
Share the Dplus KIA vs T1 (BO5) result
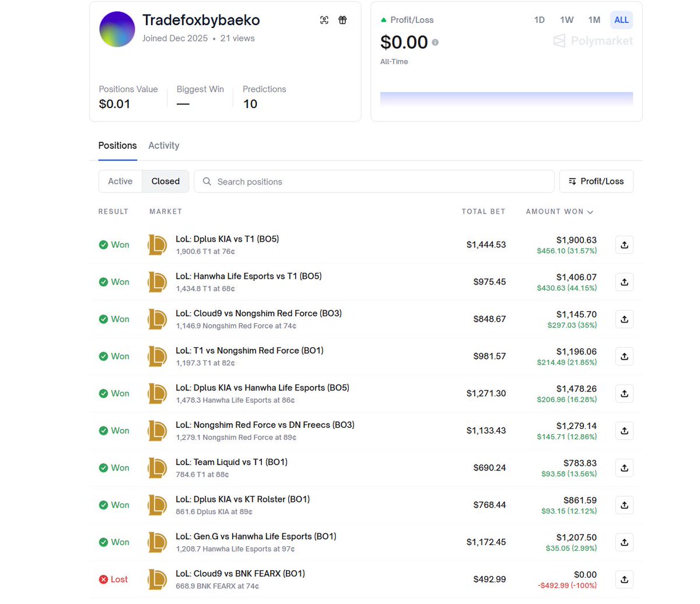624,245
